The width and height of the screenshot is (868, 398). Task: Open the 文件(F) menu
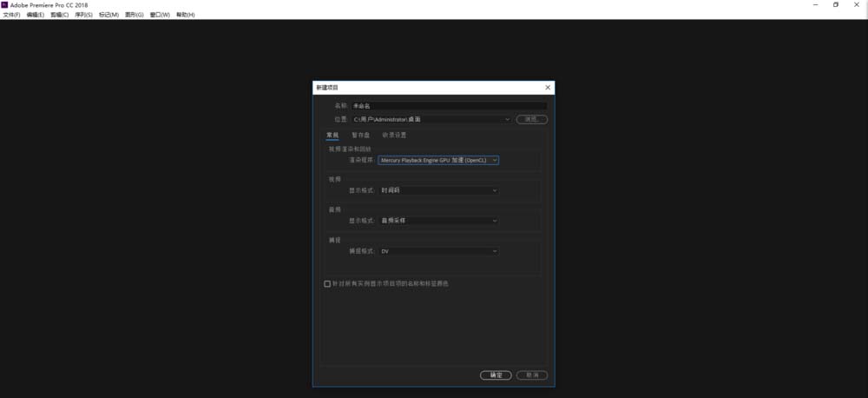tap(11, 15)
